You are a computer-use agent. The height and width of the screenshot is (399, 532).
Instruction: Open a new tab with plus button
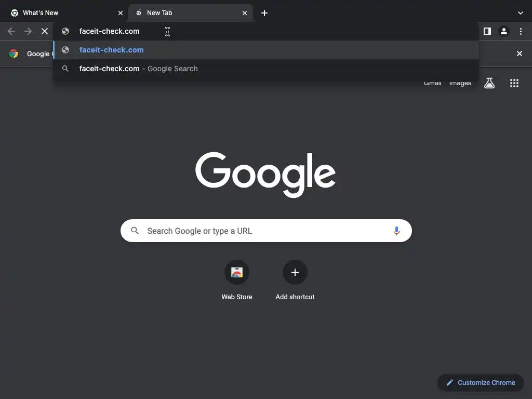point(264,13)
